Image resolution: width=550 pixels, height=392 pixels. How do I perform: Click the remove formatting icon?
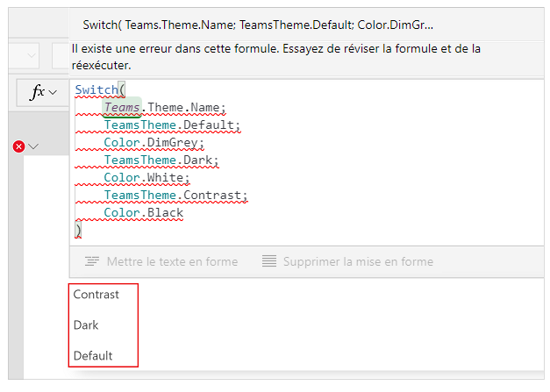click(x=269, y=261)
